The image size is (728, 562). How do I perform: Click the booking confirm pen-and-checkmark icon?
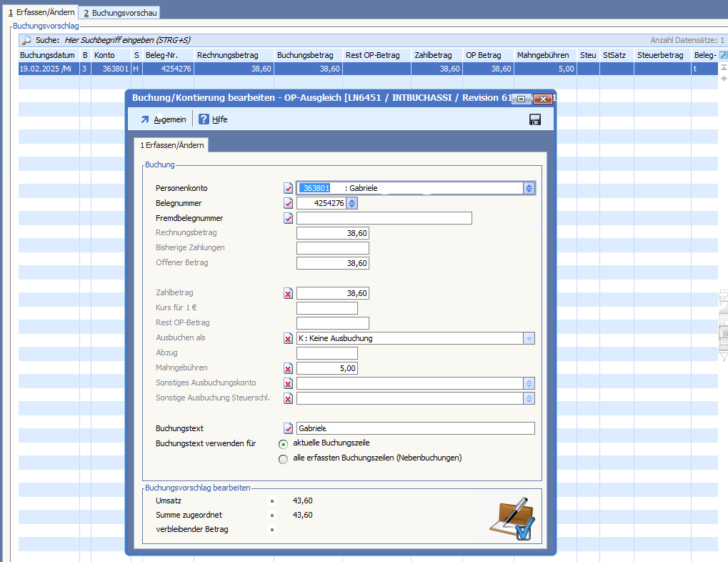point(512,519)
